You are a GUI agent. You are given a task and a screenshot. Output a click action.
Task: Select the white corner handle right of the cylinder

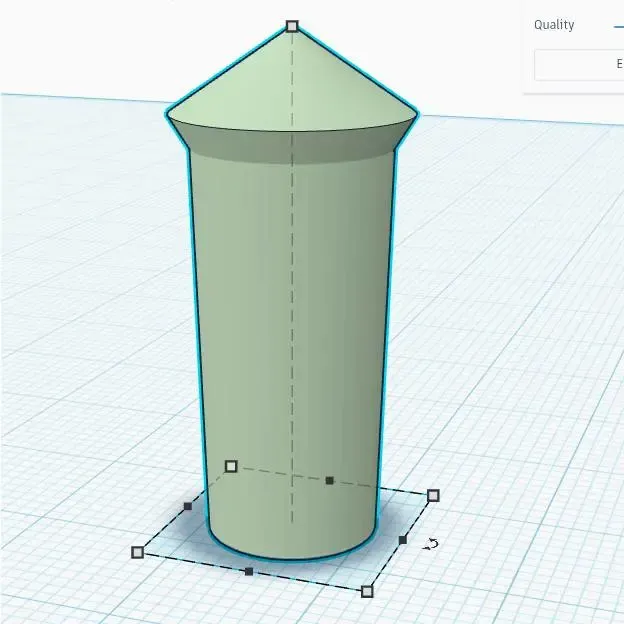click(433, 495)
